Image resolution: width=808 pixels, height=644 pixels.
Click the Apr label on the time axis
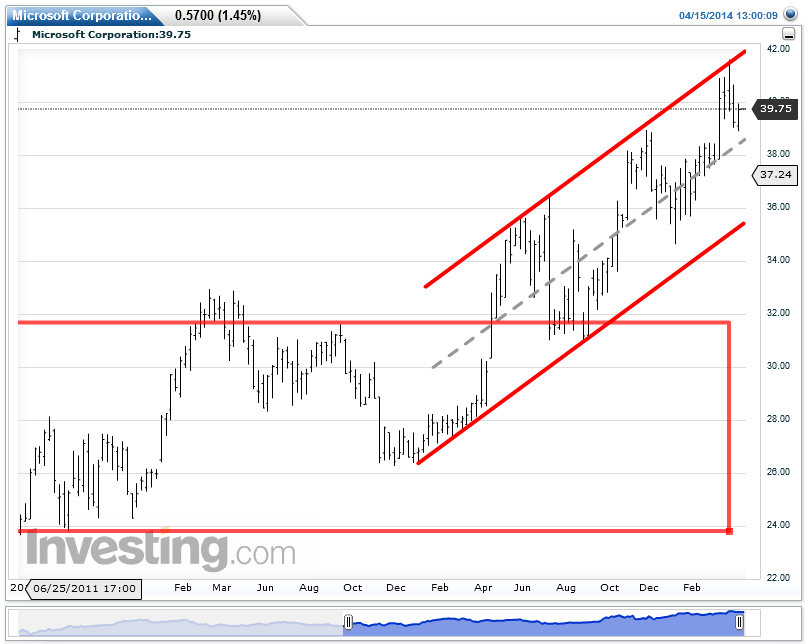[483, 588]
